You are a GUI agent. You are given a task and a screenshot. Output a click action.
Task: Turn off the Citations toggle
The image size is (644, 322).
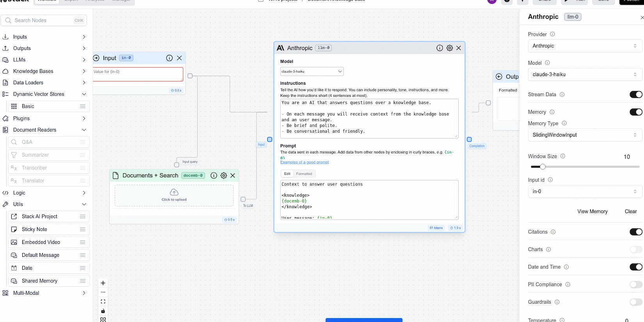[x=635, y=232]
